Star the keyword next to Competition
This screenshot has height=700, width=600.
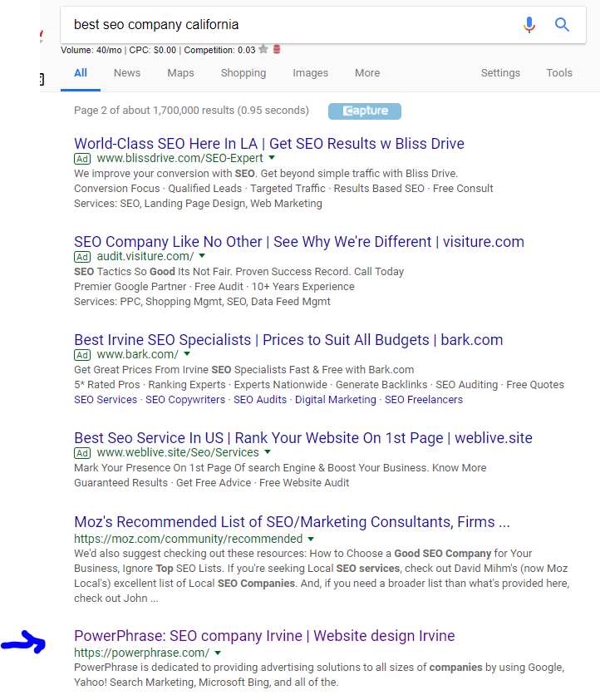pos(263,49)
